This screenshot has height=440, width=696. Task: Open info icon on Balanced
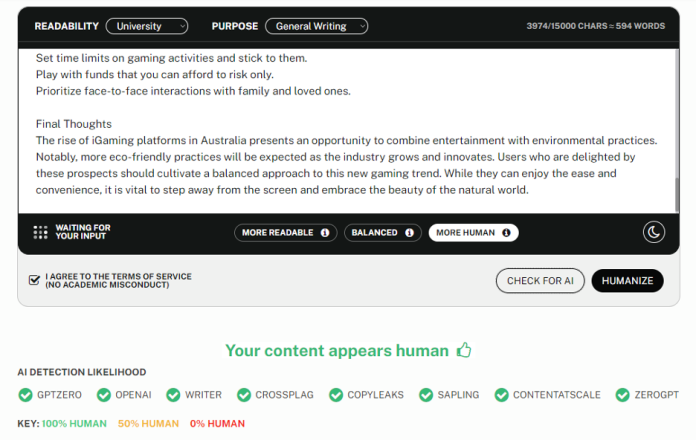pyautogui.click(x=409, y=233)
